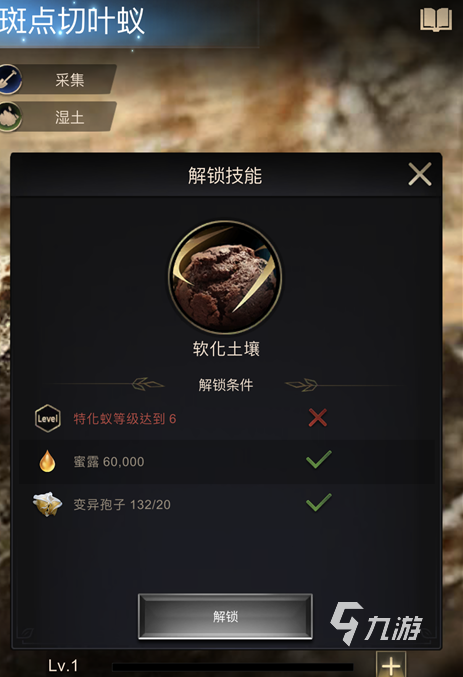Click the honeydew droplet icon

tap(47, 461)
